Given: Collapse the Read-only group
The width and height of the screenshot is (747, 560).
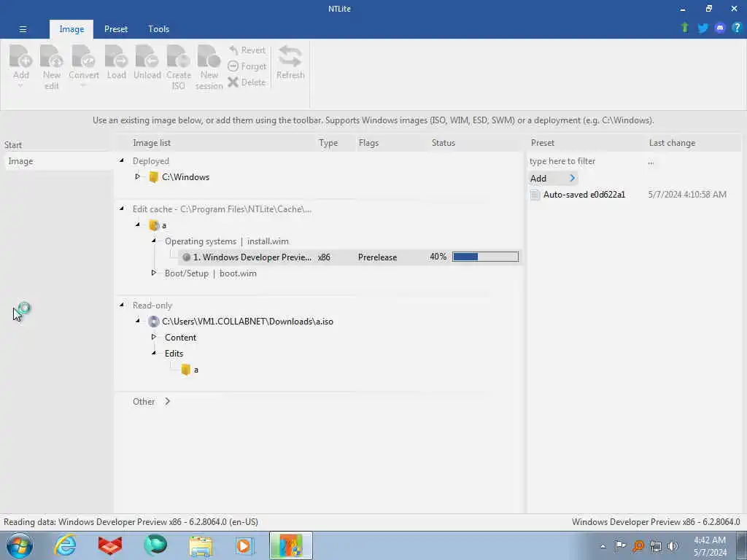Looking at the screenshot, I should [x=122, y=305].
